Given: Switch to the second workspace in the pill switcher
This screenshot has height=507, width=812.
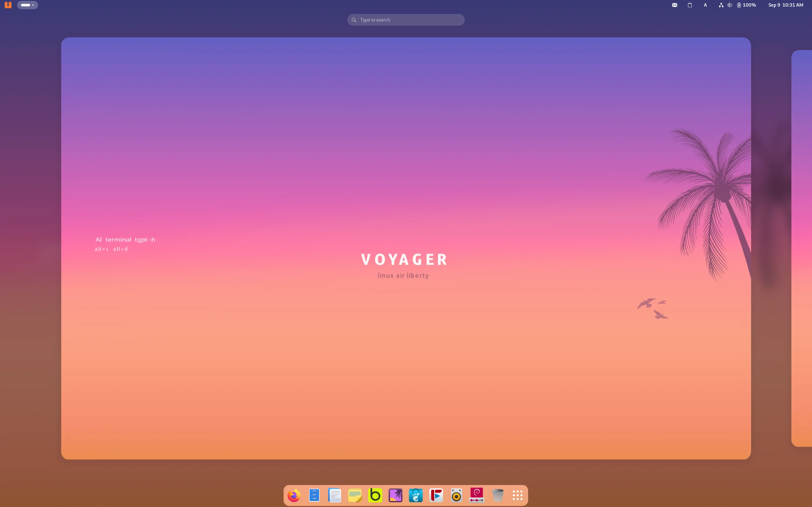Looking at the screenshot, I should [33, 5].
